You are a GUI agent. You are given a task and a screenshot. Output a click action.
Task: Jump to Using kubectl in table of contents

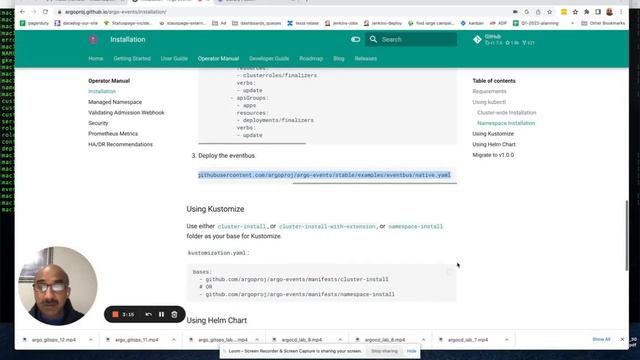[489, 102]
